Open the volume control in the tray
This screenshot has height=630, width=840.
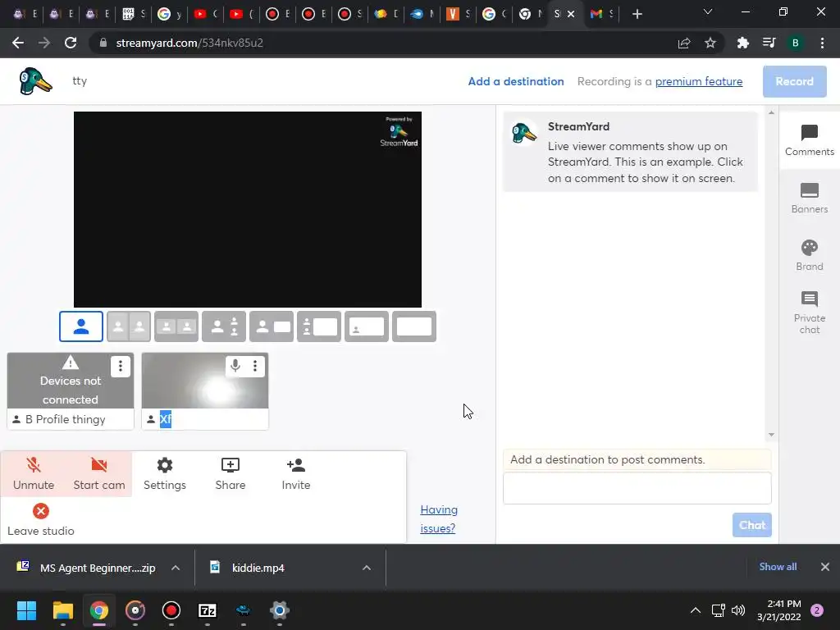[x=738, y=610]
